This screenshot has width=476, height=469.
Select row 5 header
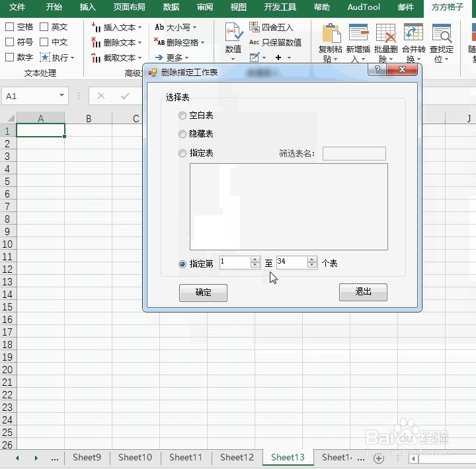[x=8, y=182]
